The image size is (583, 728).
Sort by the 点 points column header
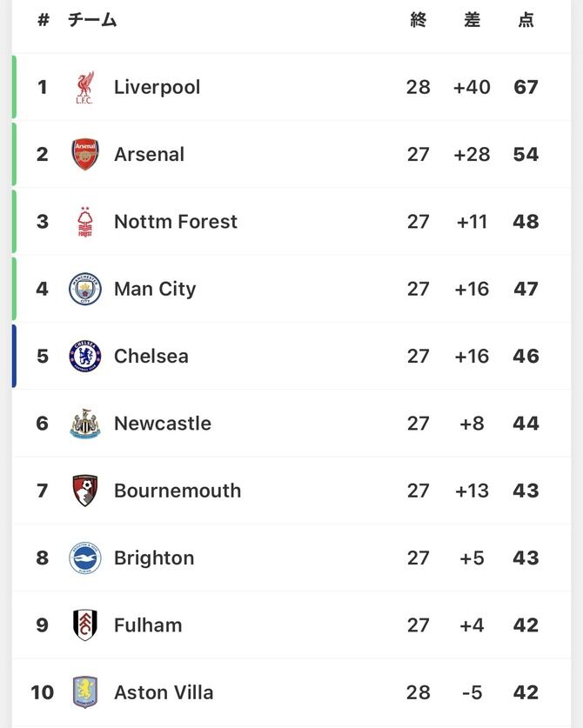click(x=526, y=20)
